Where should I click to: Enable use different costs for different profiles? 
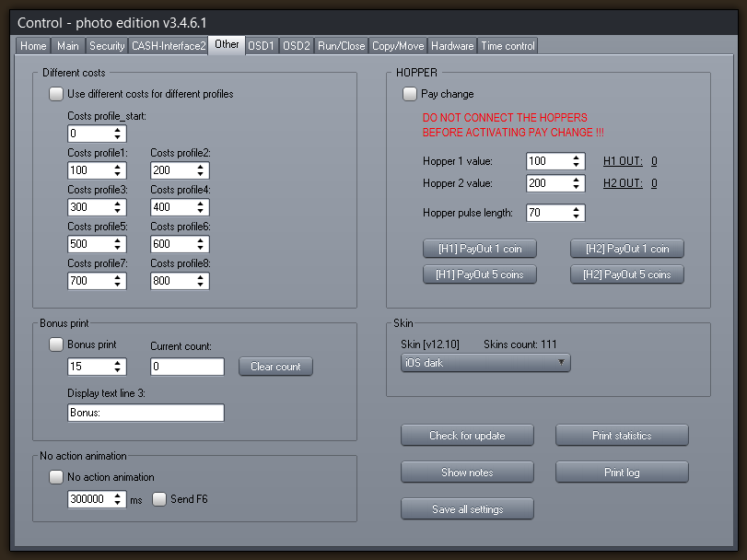click(x=55, y=94)
